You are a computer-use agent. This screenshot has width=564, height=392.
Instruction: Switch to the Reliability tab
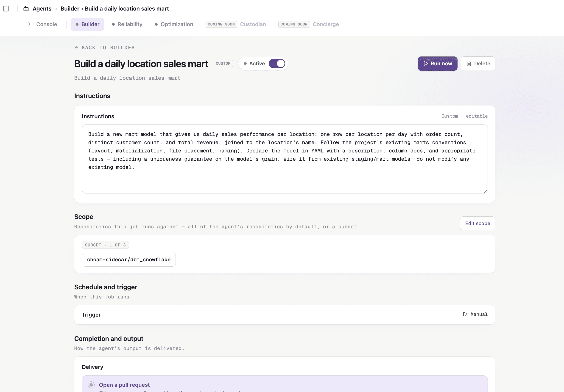point(127,24)
